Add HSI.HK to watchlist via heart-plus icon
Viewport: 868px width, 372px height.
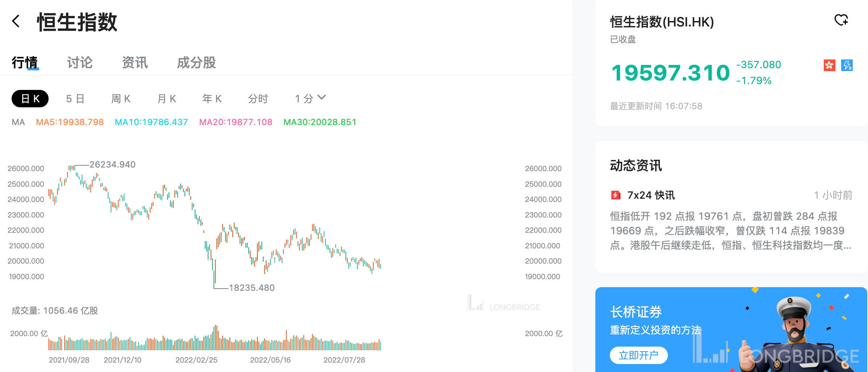coord(842,20)
